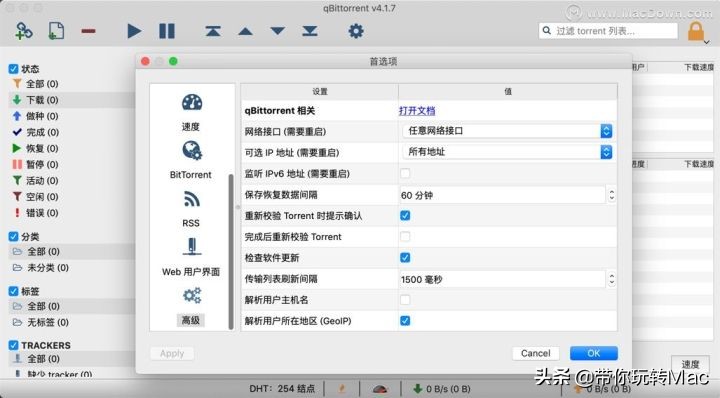720x398 pixels.
Task: Click the pause toolbar icon
Action: [x=167, y=31]
